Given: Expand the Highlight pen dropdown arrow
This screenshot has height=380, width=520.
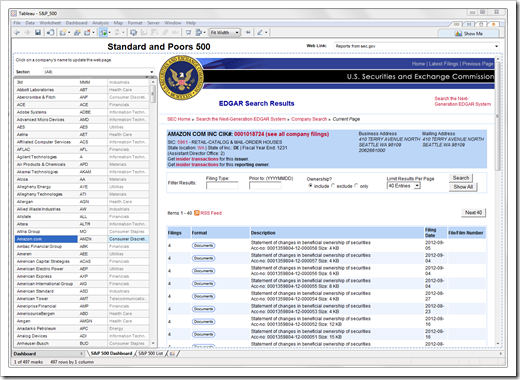Looking at the screenshot, I should click(x=266, y=33).
